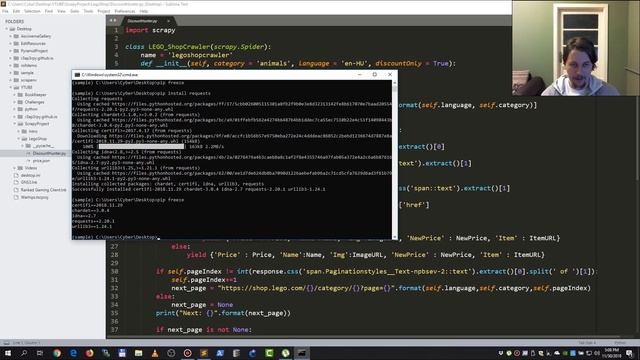The width and height of the screenshot is (640, 360).
Task: Open the Preferences menu
Action: [124, 11]
